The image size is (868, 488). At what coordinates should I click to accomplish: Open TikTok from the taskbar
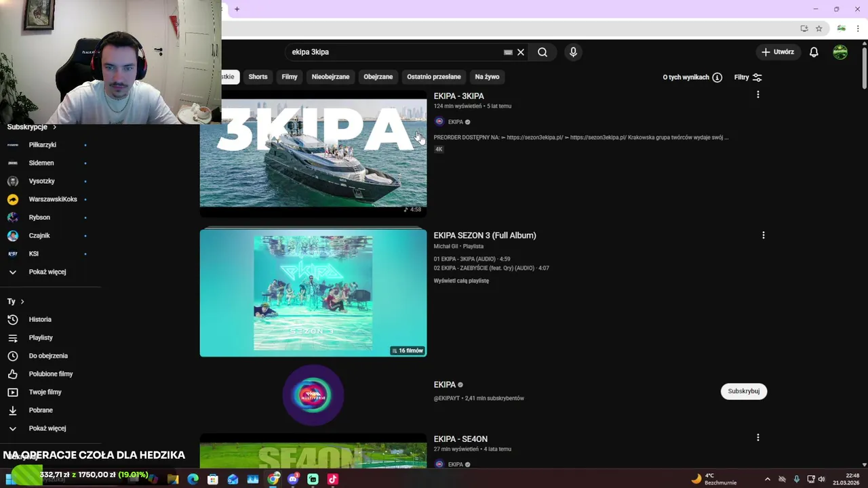(x=332, y=479)
